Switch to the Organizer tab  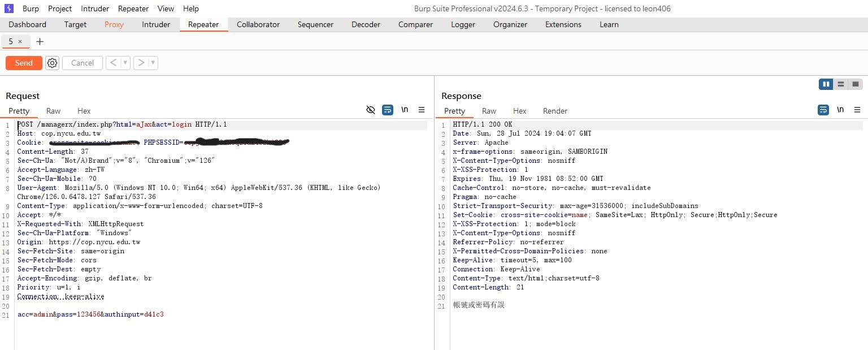point(510,24)
